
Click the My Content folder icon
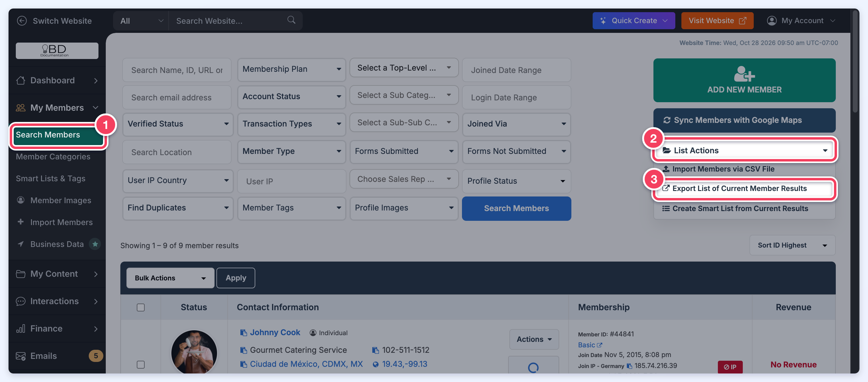pyautogui.click(x=21, y=274)
